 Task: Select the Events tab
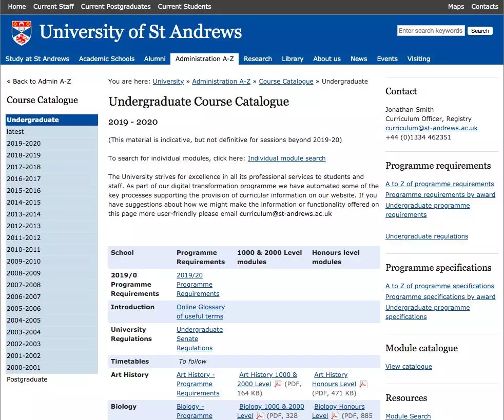pos(387,59)
